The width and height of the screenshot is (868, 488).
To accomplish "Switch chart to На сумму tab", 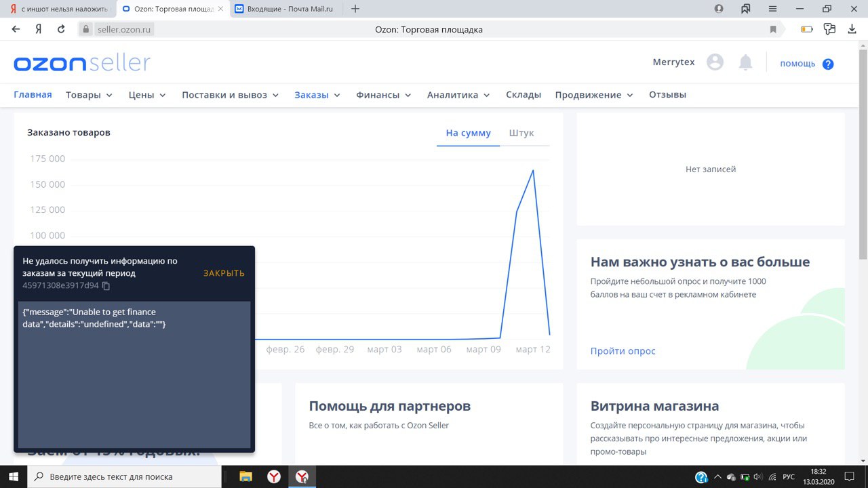I will (468, 133).
